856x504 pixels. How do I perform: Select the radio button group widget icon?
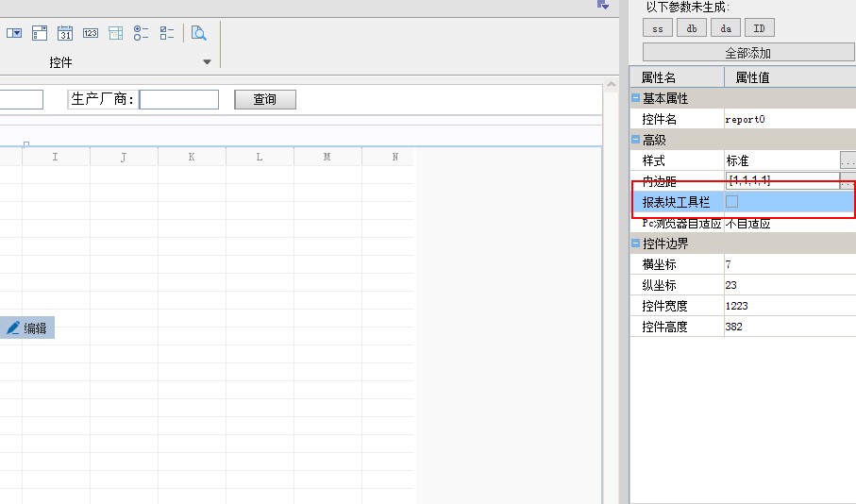[141, 33]
